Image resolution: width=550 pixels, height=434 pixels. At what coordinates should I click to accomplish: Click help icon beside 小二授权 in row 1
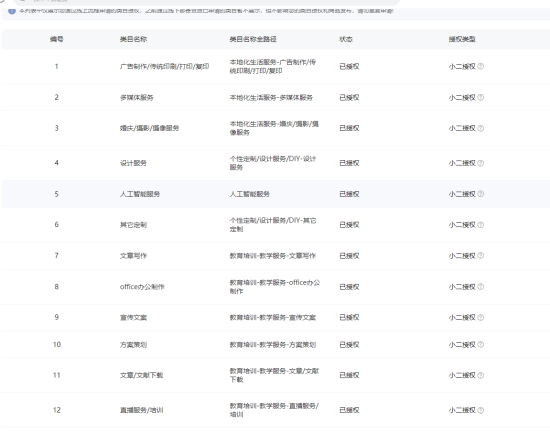tap(481, 66)
